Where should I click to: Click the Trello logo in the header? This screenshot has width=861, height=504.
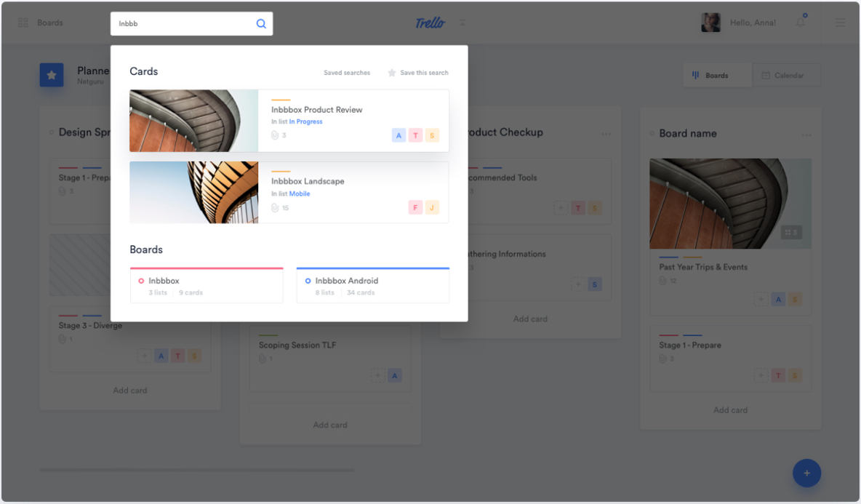(x=430, y=23)
